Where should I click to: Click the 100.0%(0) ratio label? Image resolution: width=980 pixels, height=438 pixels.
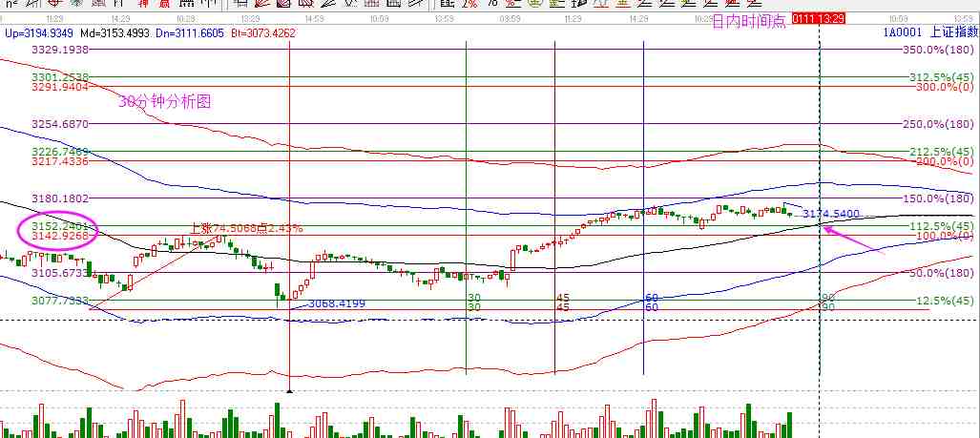[x=945, y=237]
